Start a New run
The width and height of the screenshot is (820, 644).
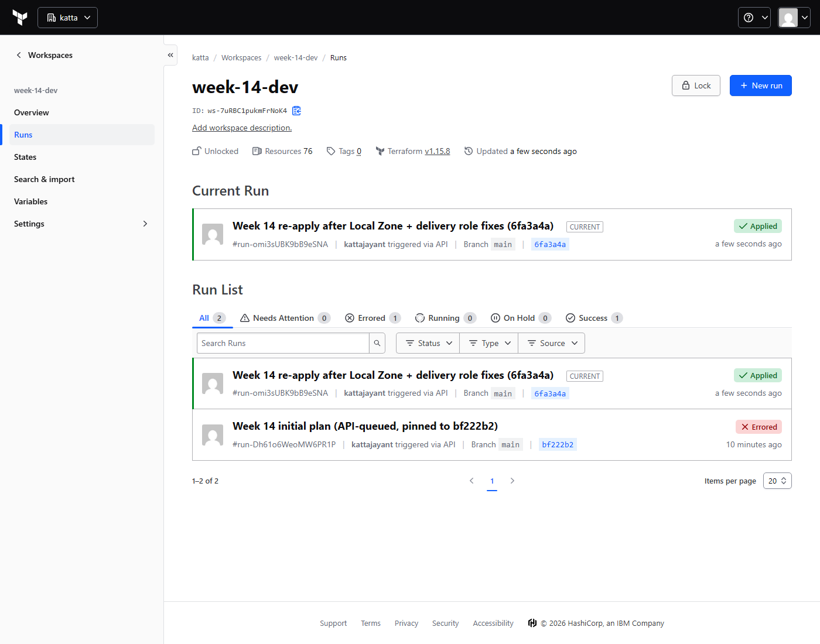point(761,85)
